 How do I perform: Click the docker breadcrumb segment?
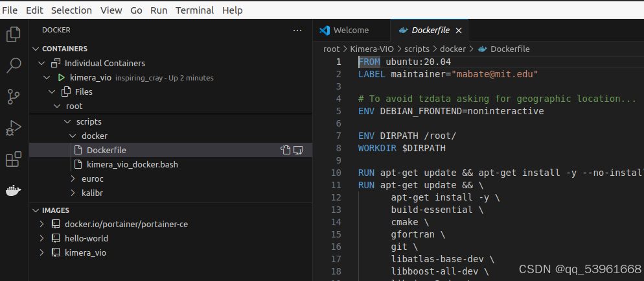pos(453,49)
